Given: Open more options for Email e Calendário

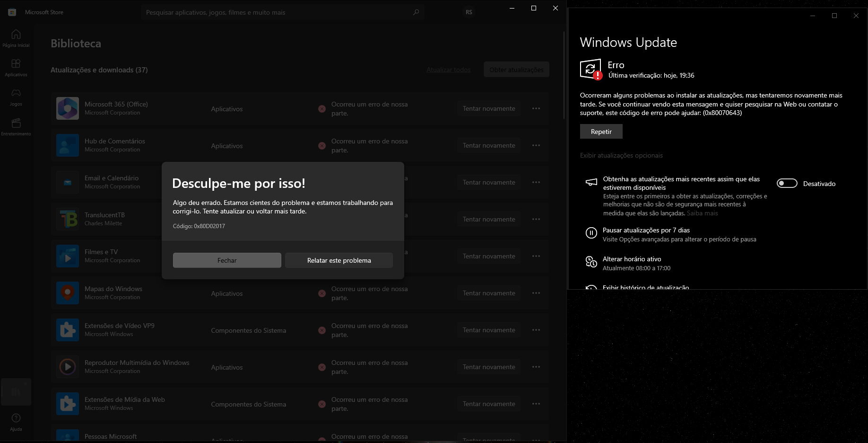Looking at the screenshot, I should tap(536, 182).
